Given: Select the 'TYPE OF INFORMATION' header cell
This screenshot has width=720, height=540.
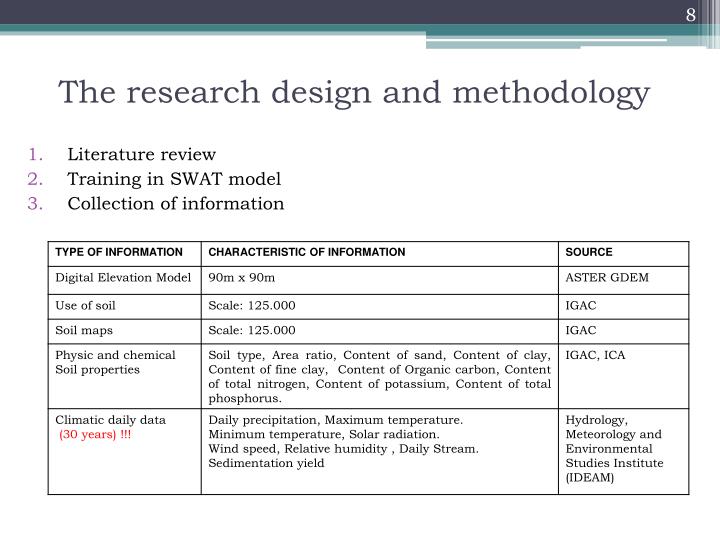Looking at the screenshot, I should pos(124,253).
